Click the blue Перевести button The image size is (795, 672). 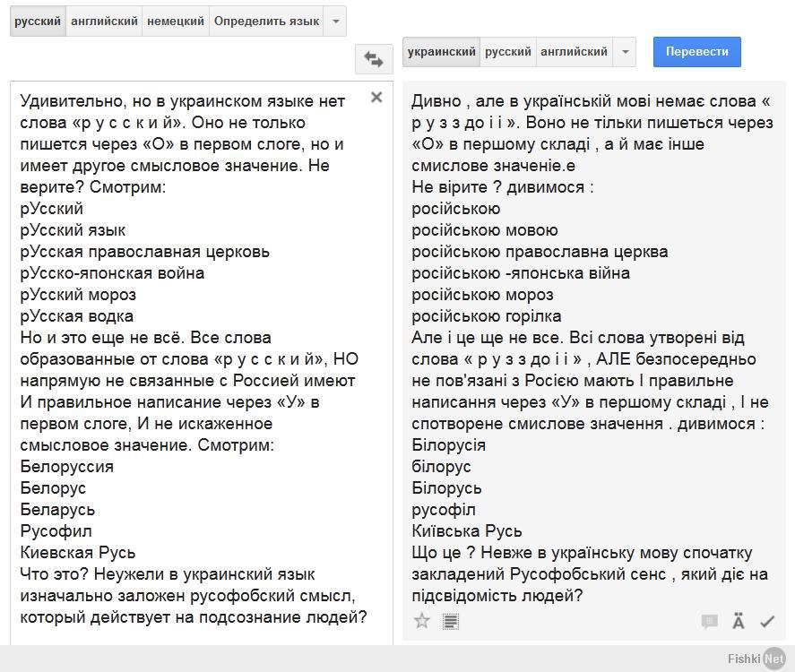(x=697, y=52)
